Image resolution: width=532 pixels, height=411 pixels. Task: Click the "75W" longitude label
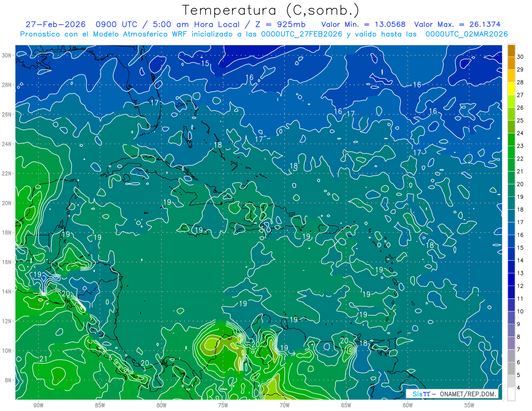[x=223, y=405]
